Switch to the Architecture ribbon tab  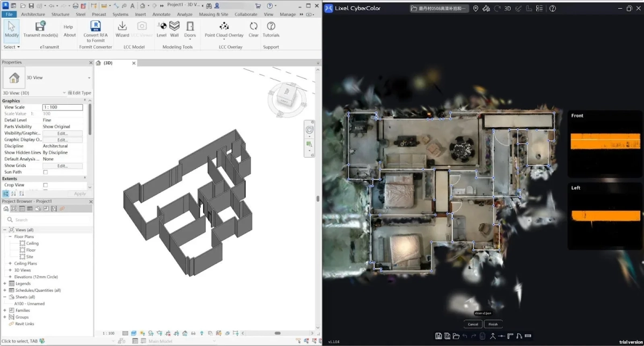point(33,14)
